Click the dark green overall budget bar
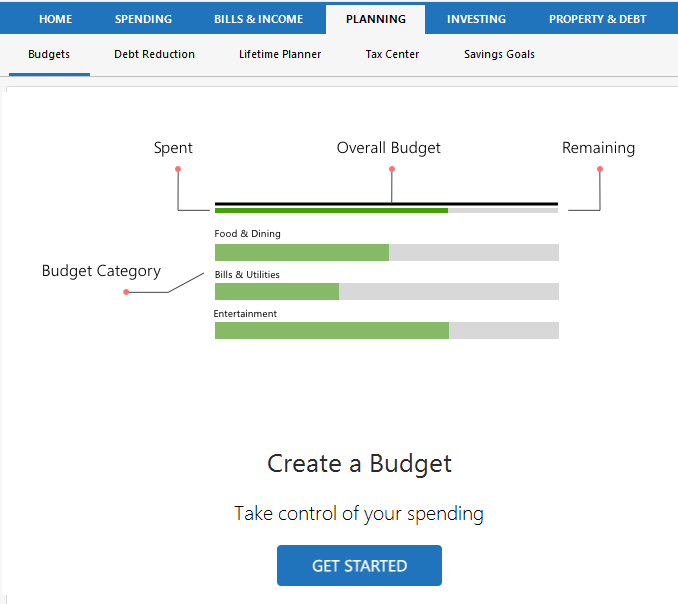 pos(331,210)
